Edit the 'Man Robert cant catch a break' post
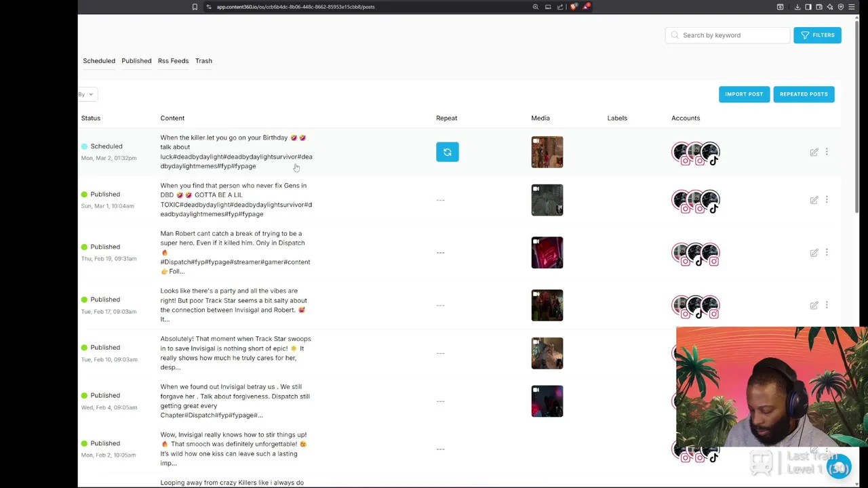The width and height of the screenshot is (868, 488). [814, 252]
